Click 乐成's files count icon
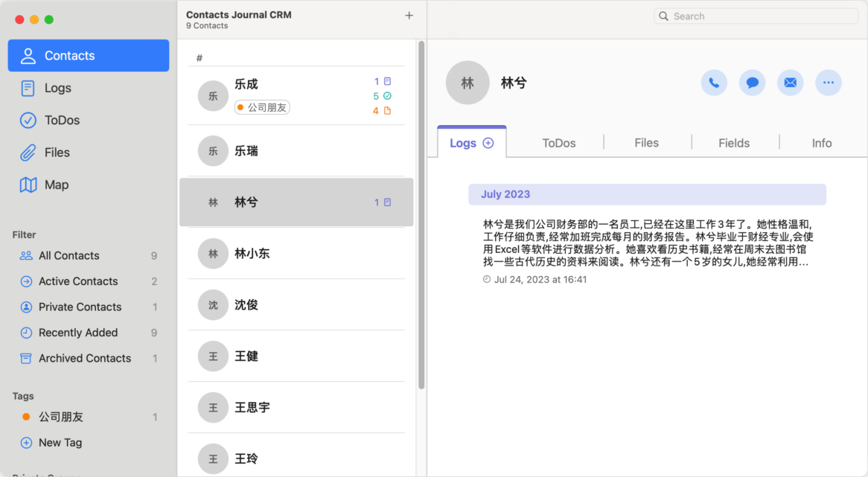 [388, 111]
